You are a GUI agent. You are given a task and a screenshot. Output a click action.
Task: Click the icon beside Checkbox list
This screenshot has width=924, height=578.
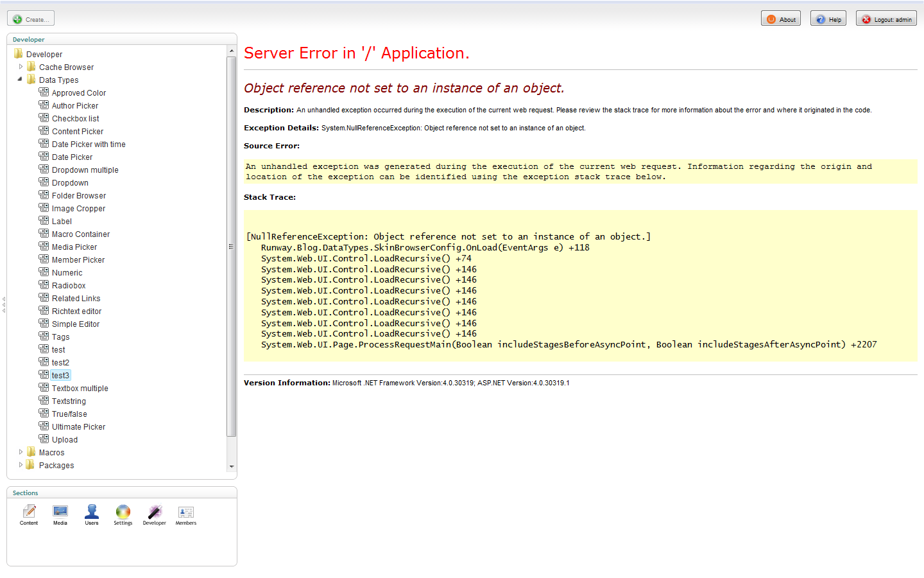[44, 118]
